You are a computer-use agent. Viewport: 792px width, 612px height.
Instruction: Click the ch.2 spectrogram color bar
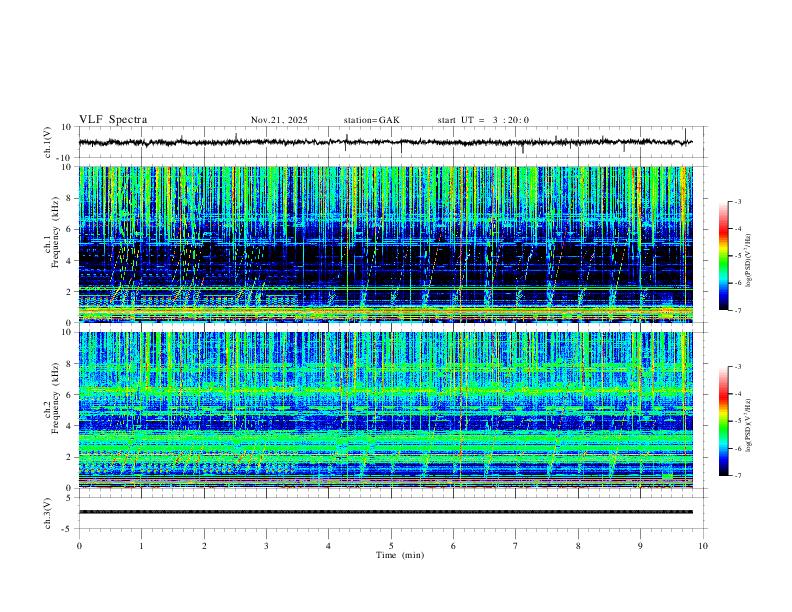pyautogui.click(x=724, y=421)
